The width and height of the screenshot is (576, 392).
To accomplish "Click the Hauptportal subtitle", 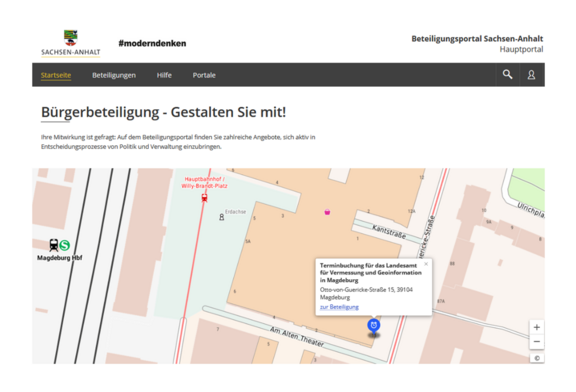I will tap(521, 49).
